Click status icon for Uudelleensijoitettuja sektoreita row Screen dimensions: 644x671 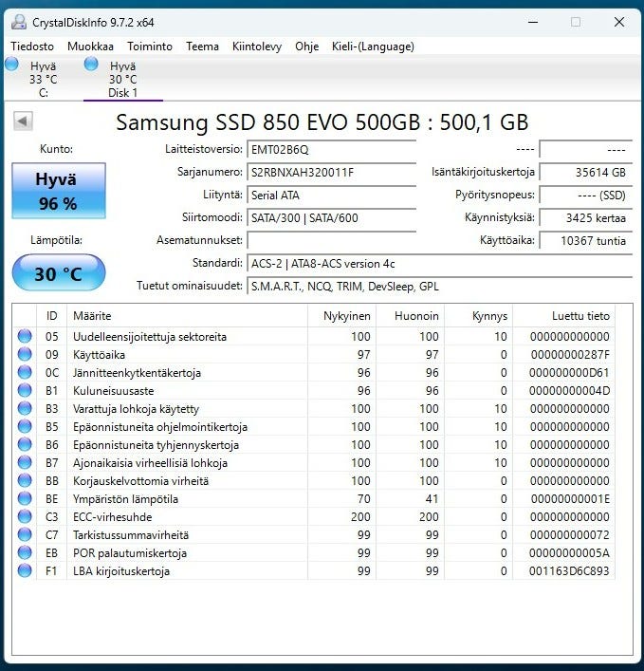coord(25,337)
